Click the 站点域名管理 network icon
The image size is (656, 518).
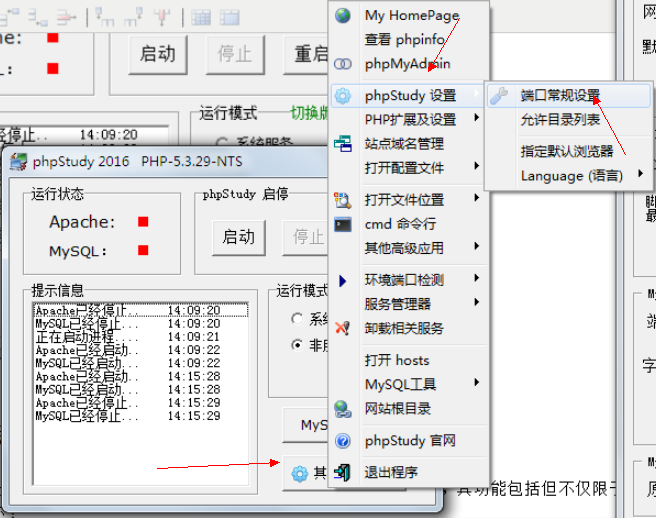point(343,144)
